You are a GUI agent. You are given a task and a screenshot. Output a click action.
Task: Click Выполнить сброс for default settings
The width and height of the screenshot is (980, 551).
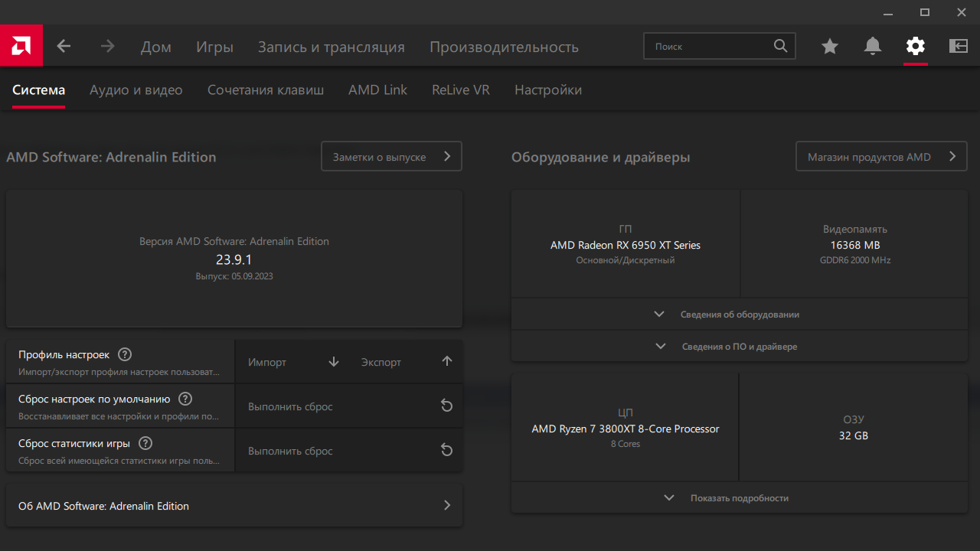coord(349,406)
